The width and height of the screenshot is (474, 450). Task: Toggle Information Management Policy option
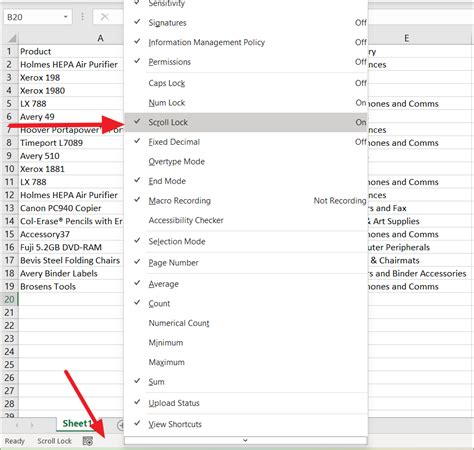246,42
